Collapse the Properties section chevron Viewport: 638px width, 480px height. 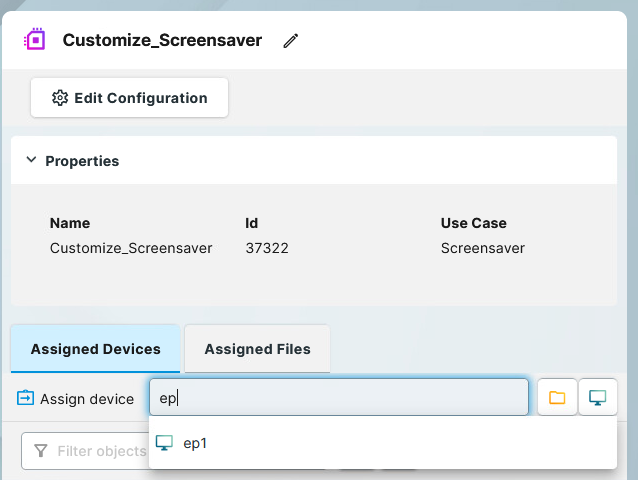point(31,160)
